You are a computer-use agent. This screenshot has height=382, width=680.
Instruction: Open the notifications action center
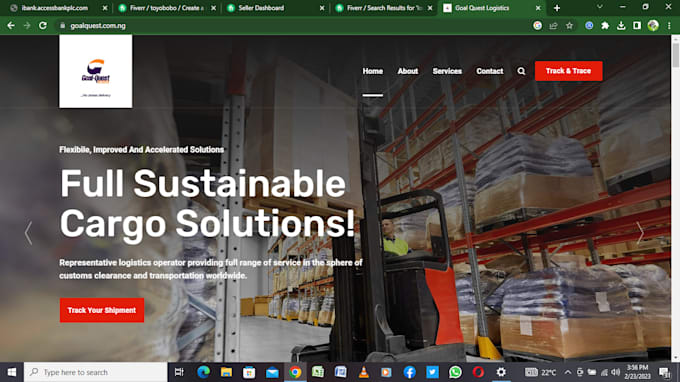point(664,372)
